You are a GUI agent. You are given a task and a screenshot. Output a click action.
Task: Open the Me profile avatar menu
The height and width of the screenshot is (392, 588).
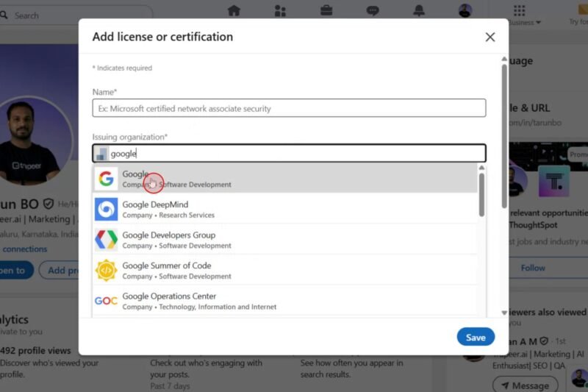(x=465, y=10)
